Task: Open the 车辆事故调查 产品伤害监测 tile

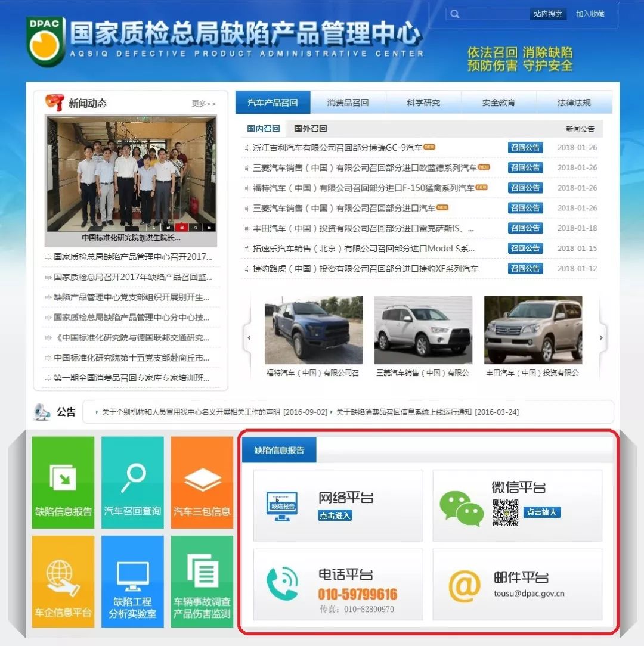Action: click(x=202, y=581)
